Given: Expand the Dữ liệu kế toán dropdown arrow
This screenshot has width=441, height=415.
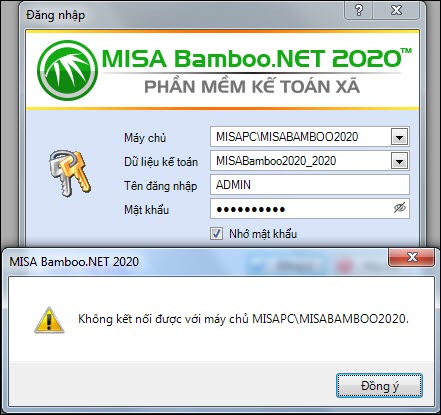Looking at the screenshot, I should click(x=399, y=161).
